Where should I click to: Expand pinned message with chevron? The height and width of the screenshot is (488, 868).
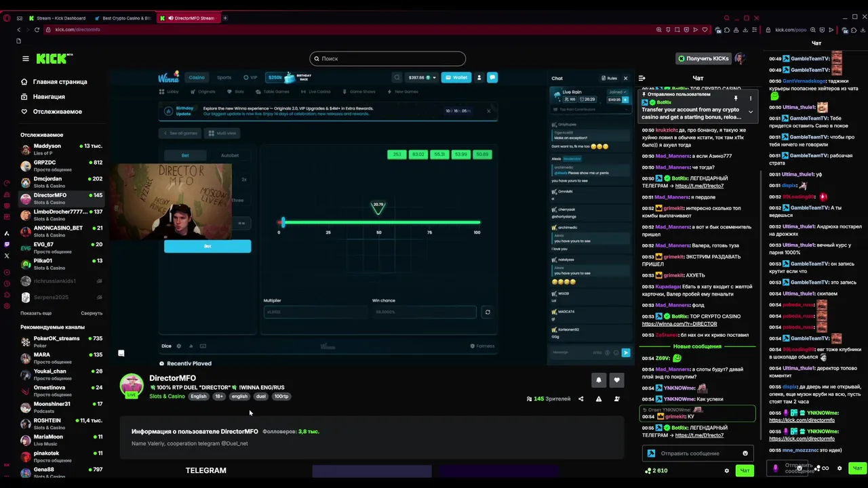[x=750, y=112]
